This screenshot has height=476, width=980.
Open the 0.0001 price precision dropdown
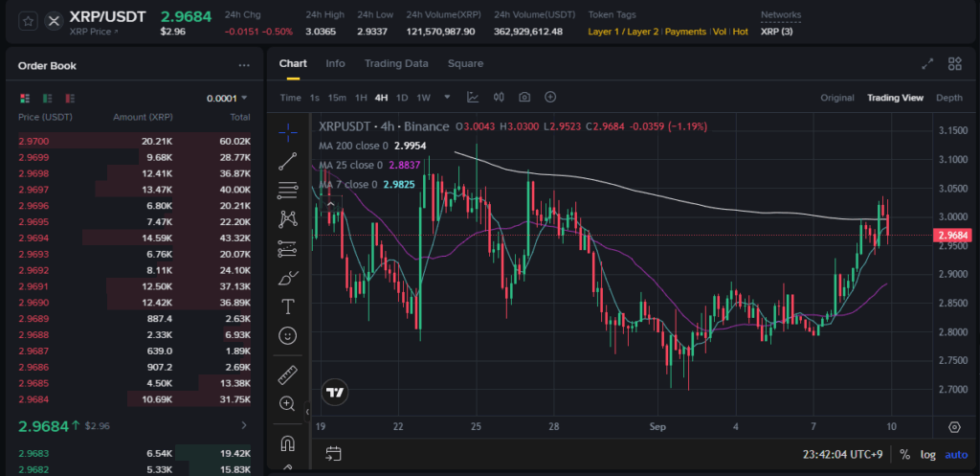pos(227,99)
